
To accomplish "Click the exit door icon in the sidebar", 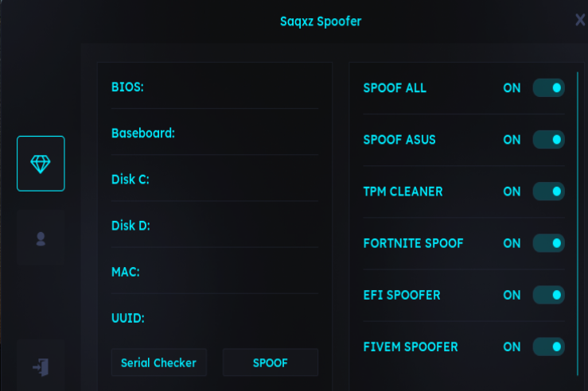I will [41, 366].
